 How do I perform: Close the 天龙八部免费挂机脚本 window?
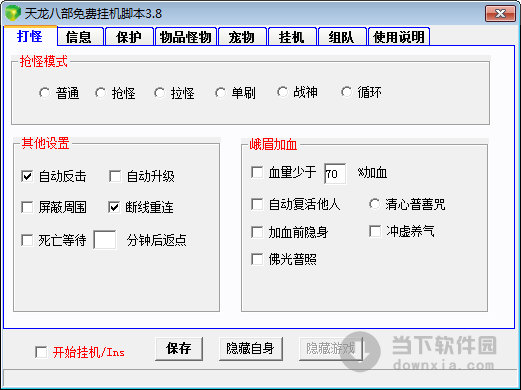pyautogui.click(x=500, y=14)
